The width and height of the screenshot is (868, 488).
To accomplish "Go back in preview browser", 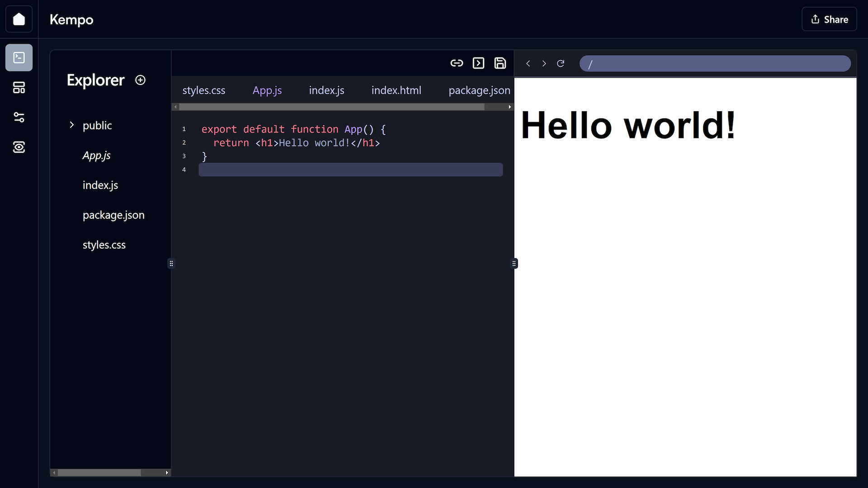I will point(528,64).
